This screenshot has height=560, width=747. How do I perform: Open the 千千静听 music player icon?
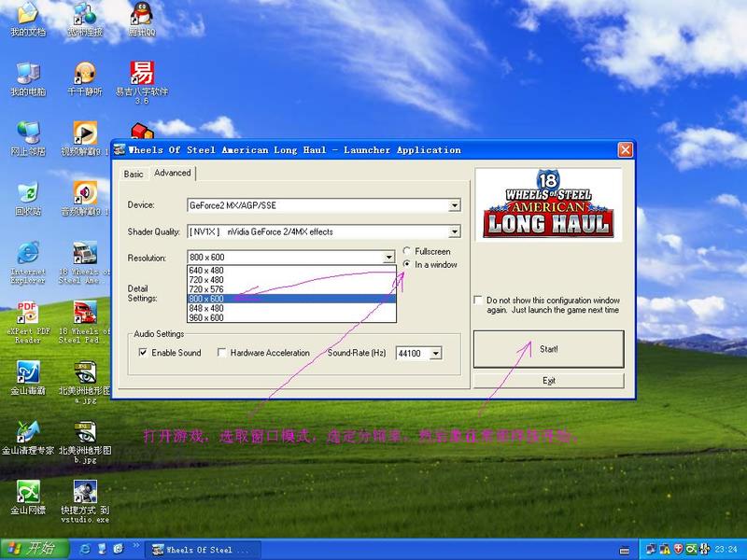(85, 74)
